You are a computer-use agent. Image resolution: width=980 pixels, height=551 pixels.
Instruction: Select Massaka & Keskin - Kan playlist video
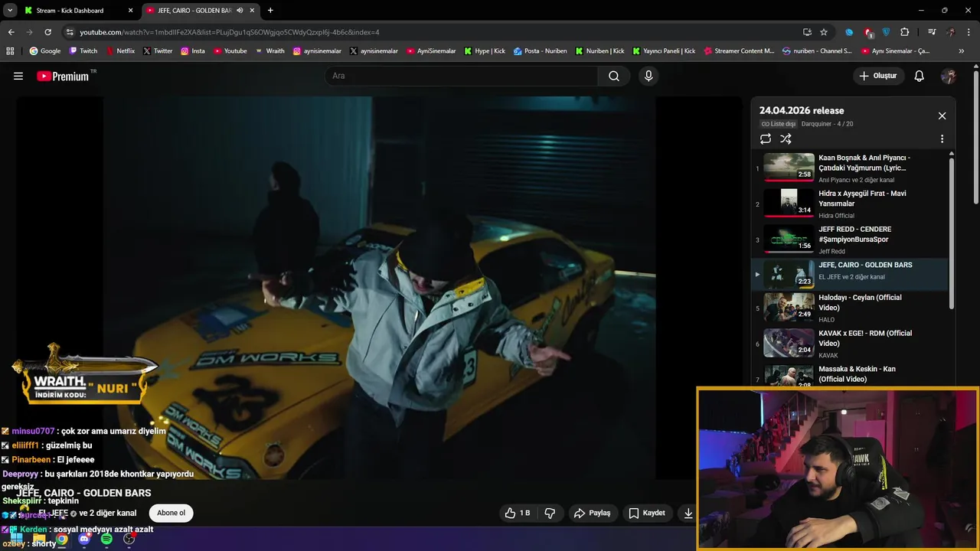click(x=850, y=375)
